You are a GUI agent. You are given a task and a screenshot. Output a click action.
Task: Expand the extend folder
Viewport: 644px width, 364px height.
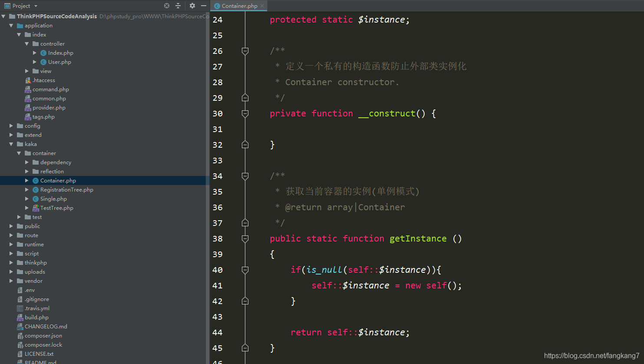[11, 135]
